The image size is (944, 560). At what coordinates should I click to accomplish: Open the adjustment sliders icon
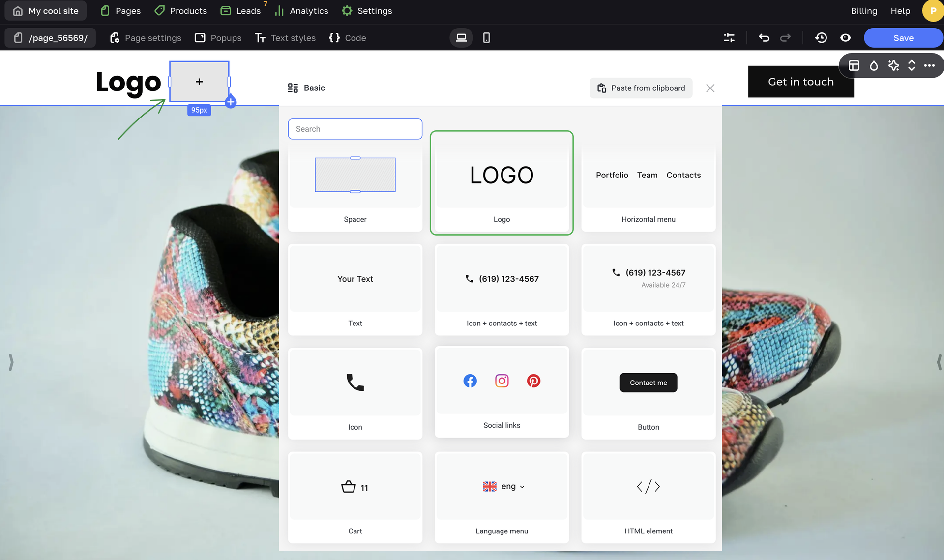click(x=729, y=38)
